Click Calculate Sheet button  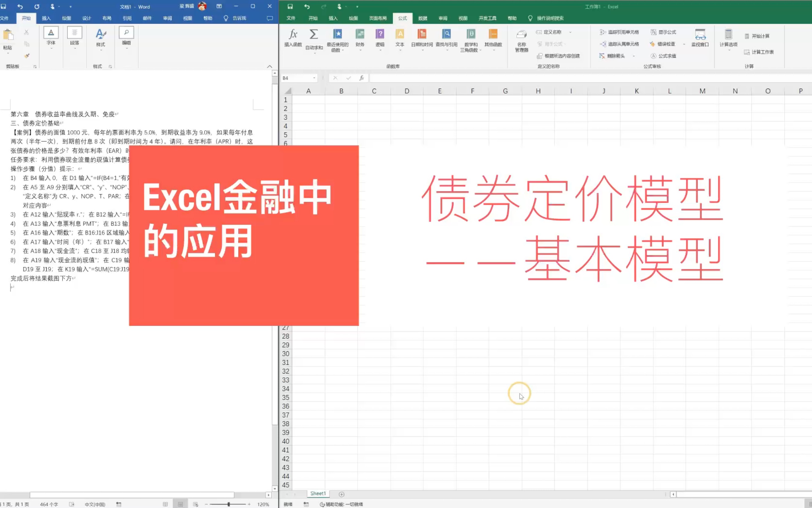(x=759, y=52)
